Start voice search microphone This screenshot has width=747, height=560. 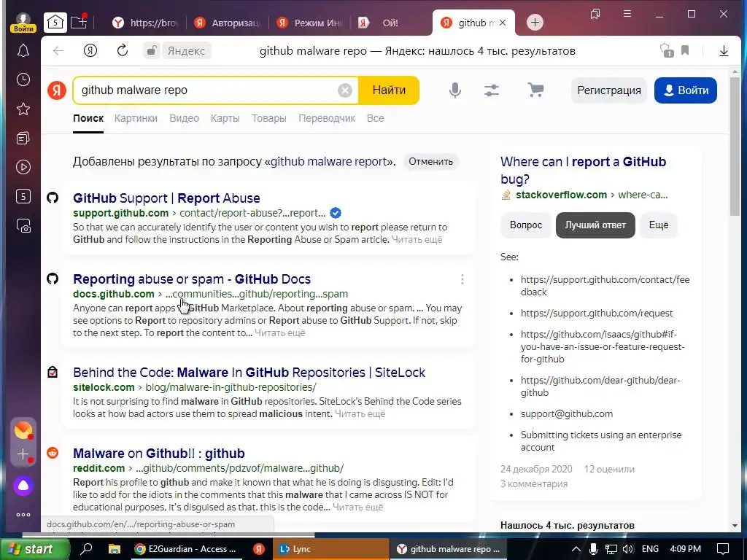pyautogui.click(x=455, y=90)
